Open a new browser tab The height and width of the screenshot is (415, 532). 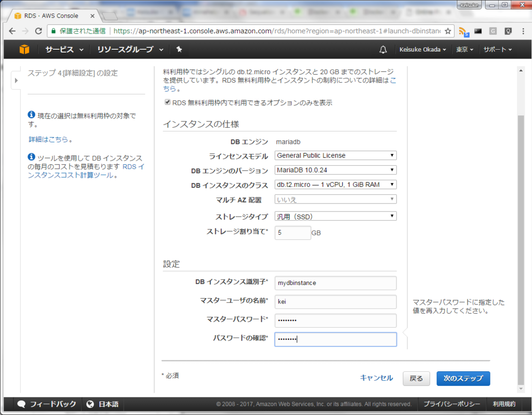click(110, 16)
